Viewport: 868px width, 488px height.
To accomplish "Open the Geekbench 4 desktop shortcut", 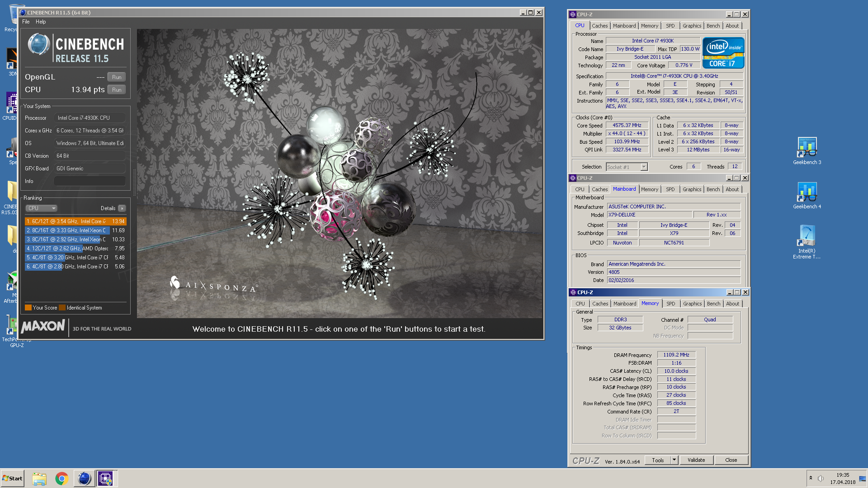I will (x=807, y=195).
